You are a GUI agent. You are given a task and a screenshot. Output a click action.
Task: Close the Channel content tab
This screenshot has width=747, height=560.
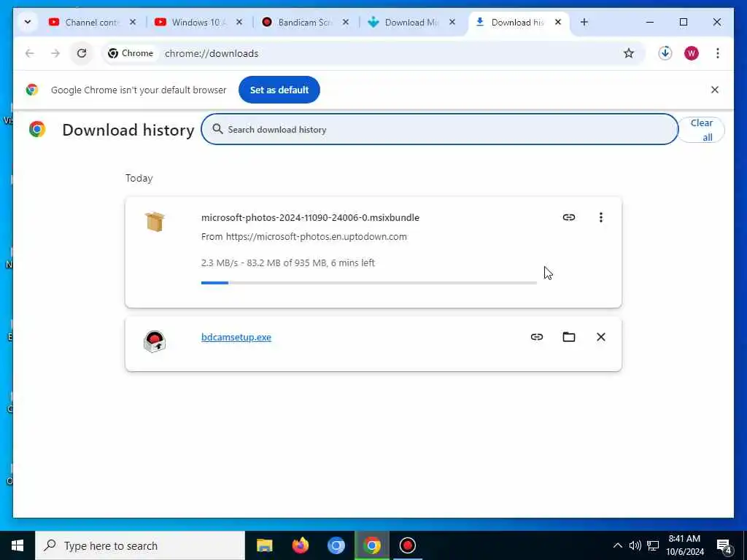pos(133,22)
